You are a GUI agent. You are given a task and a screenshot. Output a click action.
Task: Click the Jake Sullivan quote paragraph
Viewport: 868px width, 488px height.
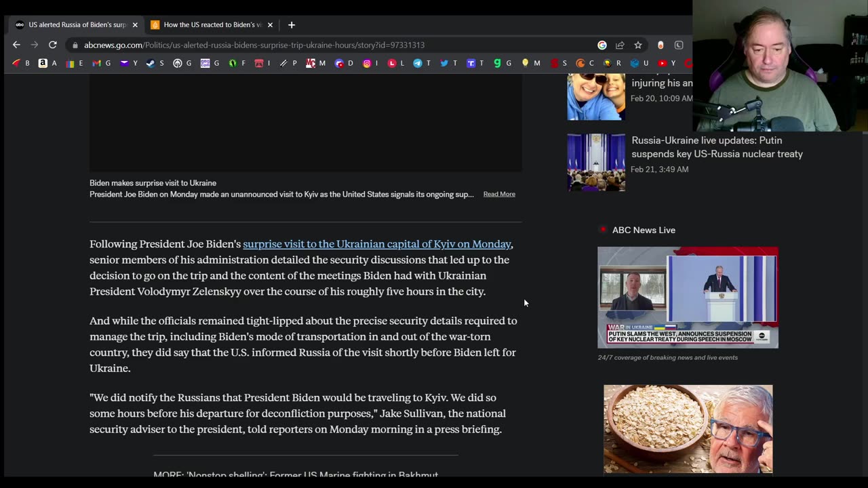pyautogui.click(x=298, y=413)
